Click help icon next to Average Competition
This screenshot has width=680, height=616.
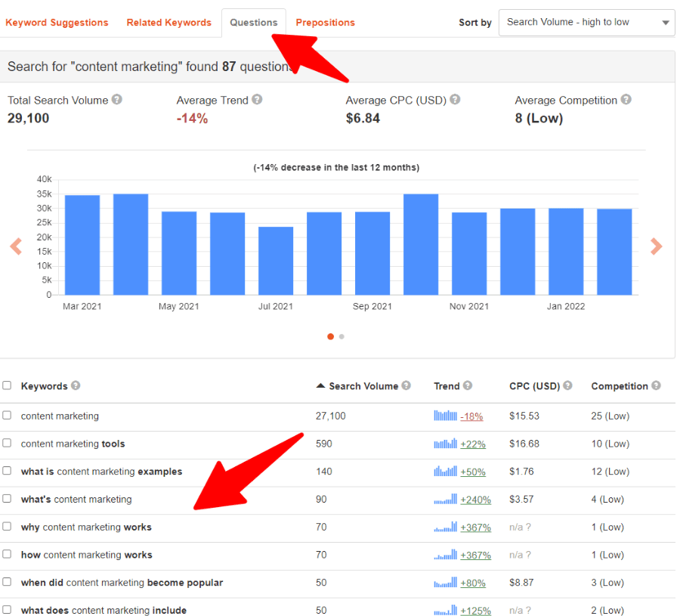tap(626, 100)
